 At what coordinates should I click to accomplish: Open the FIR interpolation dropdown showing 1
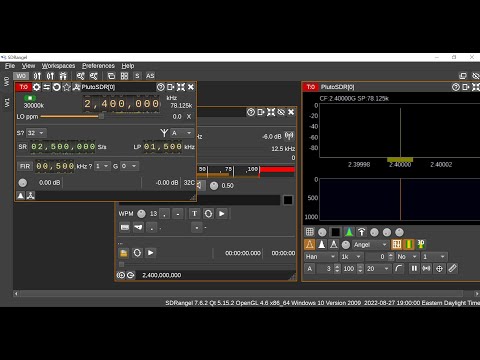point(102,166)
